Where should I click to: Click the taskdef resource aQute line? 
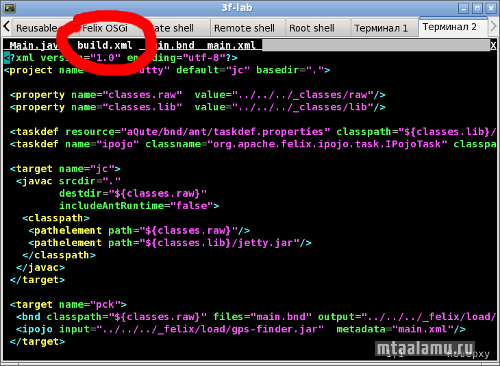coord(253,132)
